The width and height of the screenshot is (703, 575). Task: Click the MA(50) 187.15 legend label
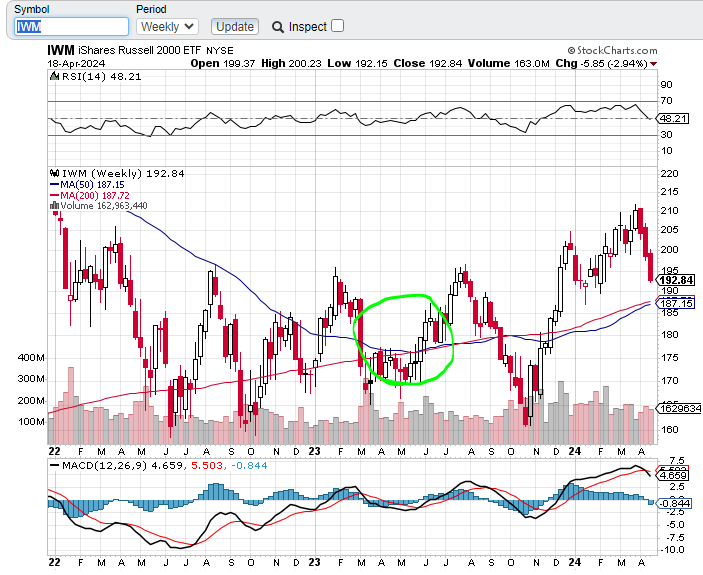pyautogui.click(x=92, y=185)
